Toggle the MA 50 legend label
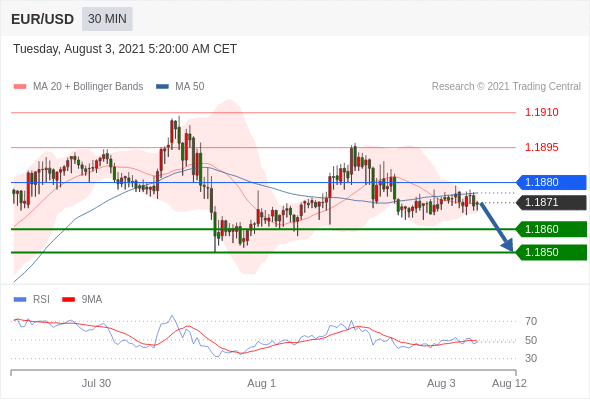The height and width of the screenshot is (400, 590). [190, 87]
